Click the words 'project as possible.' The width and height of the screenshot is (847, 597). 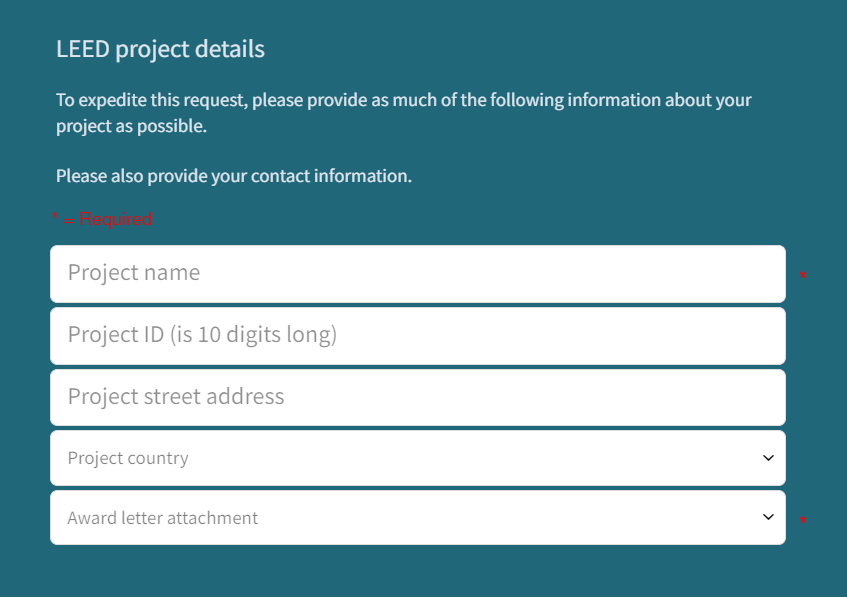(131, 127)
